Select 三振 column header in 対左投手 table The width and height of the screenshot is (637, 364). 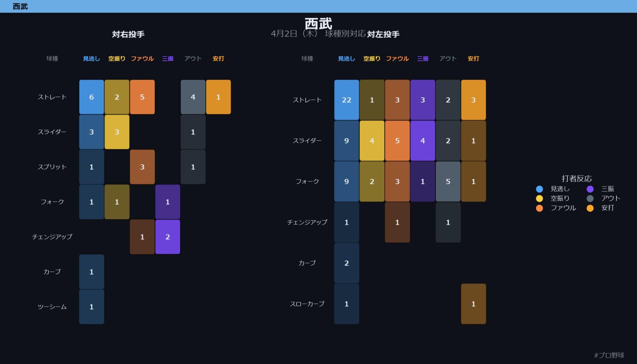coord(423,58)
